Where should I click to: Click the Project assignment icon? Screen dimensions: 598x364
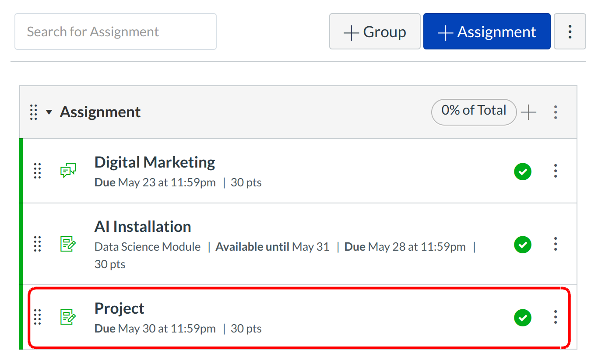[68, 317]
